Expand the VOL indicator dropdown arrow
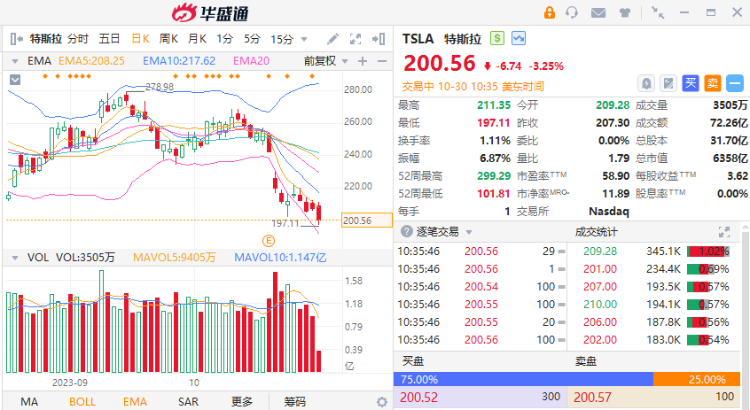The width and height of the screenshot is (750, 410). coord(15,258)
